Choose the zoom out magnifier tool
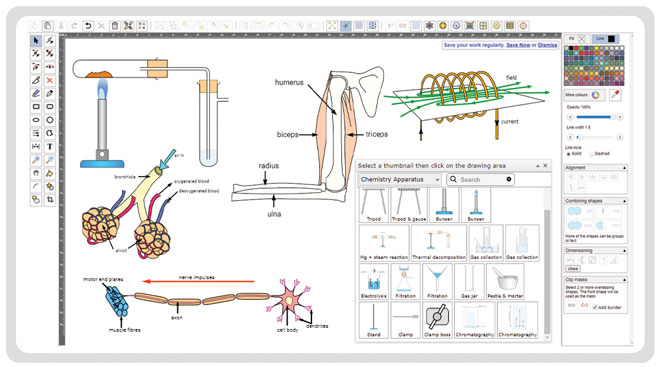 pos(50,160)
